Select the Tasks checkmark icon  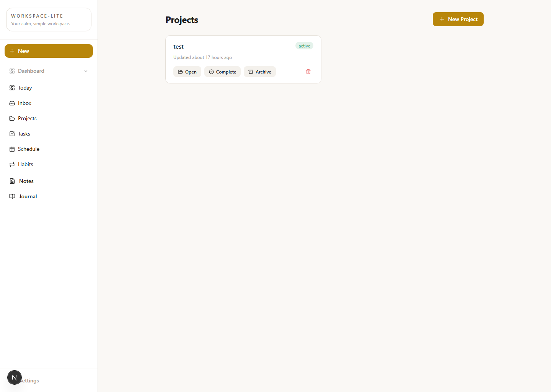12,134
